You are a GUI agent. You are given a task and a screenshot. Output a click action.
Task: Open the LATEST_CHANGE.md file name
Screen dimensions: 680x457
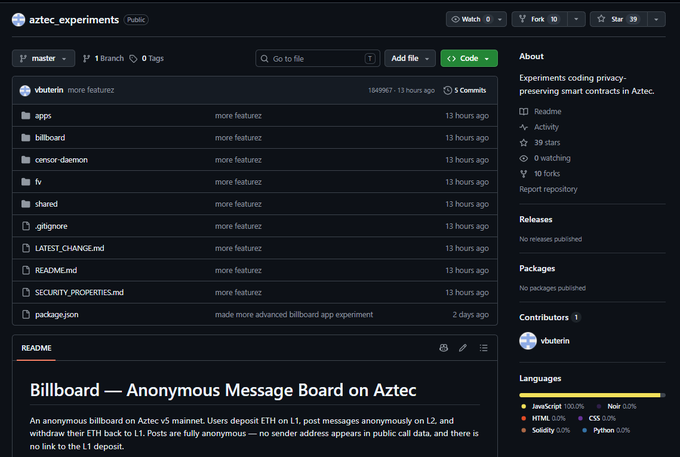point(69,248)
